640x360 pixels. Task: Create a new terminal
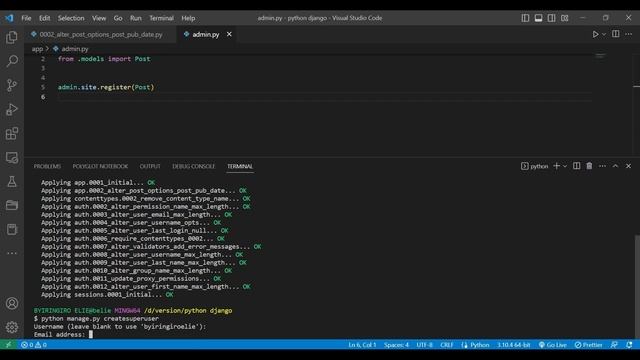click(556, 166)
